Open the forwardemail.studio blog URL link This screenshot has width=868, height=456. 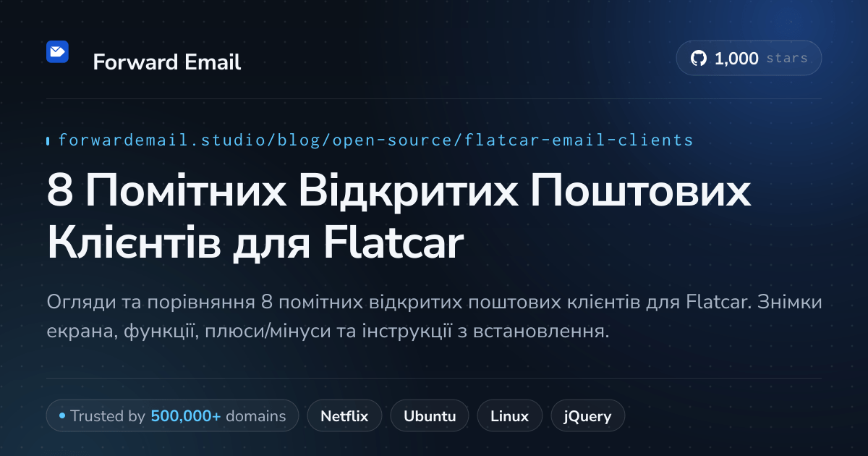(375, 140)
